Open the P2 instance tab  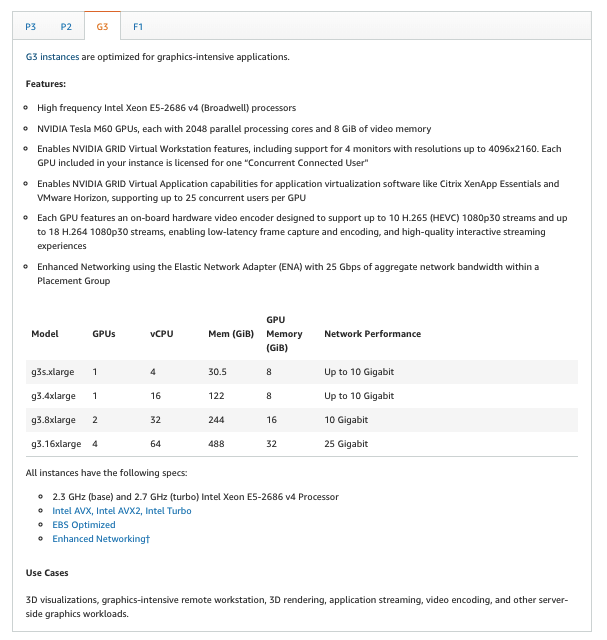click(x=66, y=27)
